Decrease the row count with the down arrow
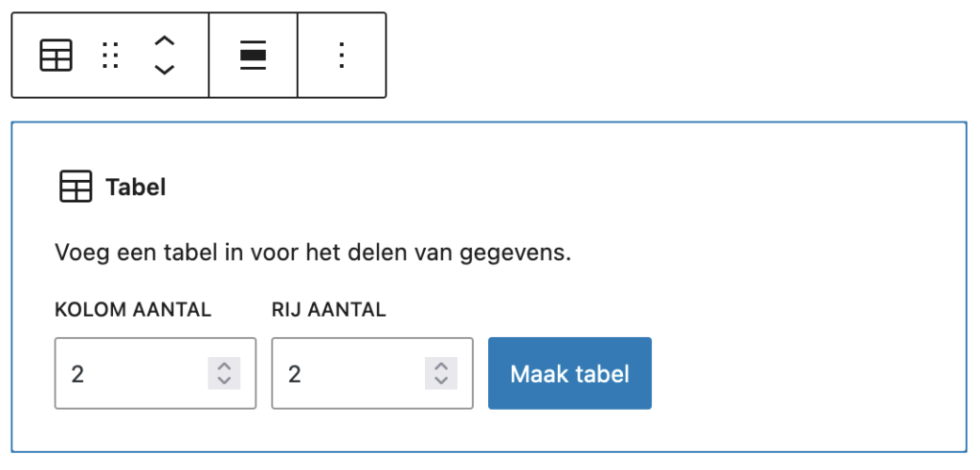 [x=440, y=381]
